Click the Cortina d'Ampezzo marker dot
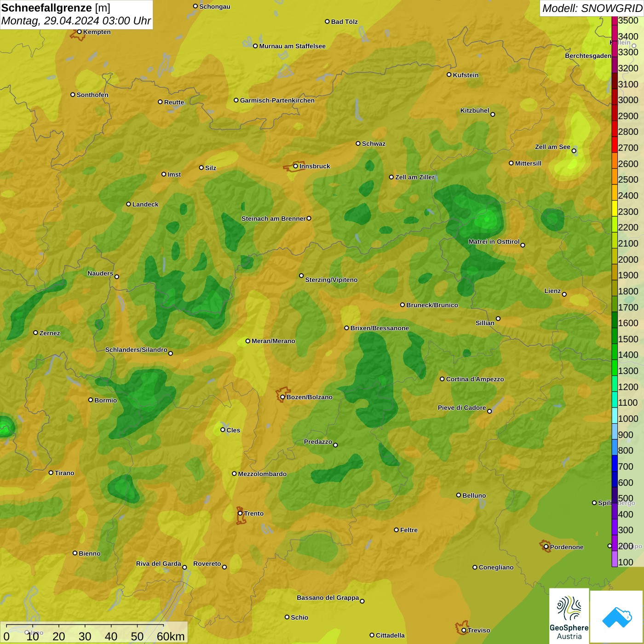The width and height of the screenshot is (644, 644). (442, 379)
